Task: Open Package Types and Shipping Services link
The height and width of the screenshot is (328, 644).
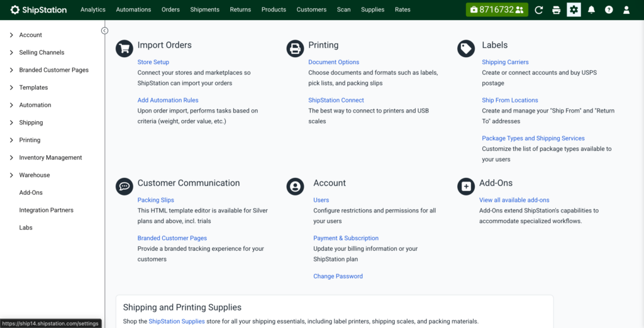Action: pos(533,138)
